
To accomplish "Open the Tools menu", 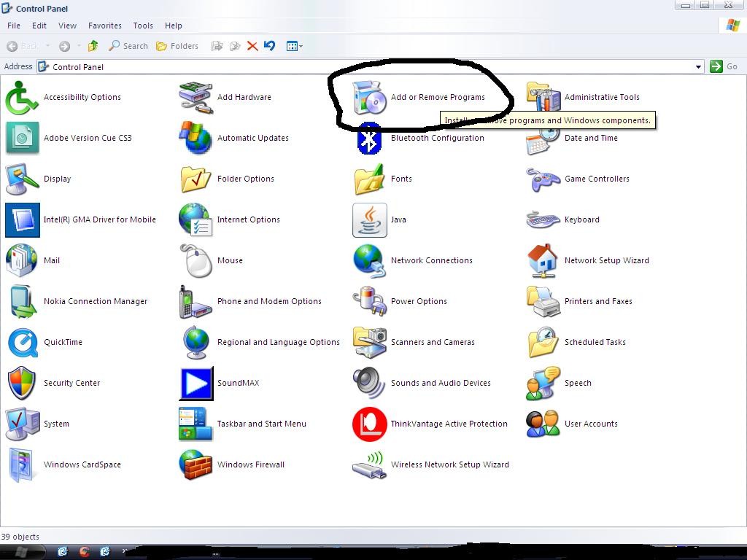I will coord(143,26).
